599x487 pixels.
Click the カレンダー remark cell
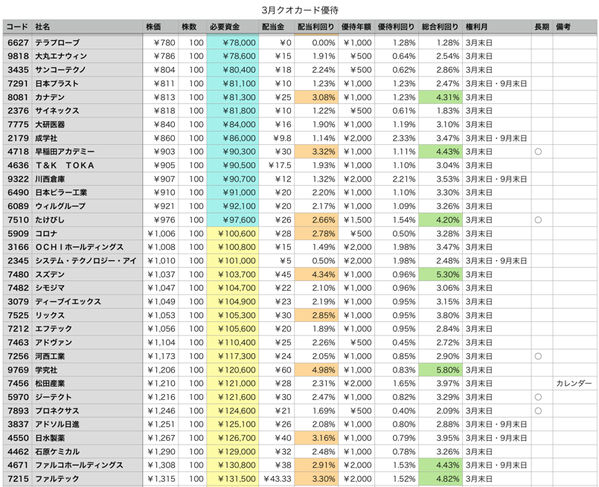(x=575, y=383)
